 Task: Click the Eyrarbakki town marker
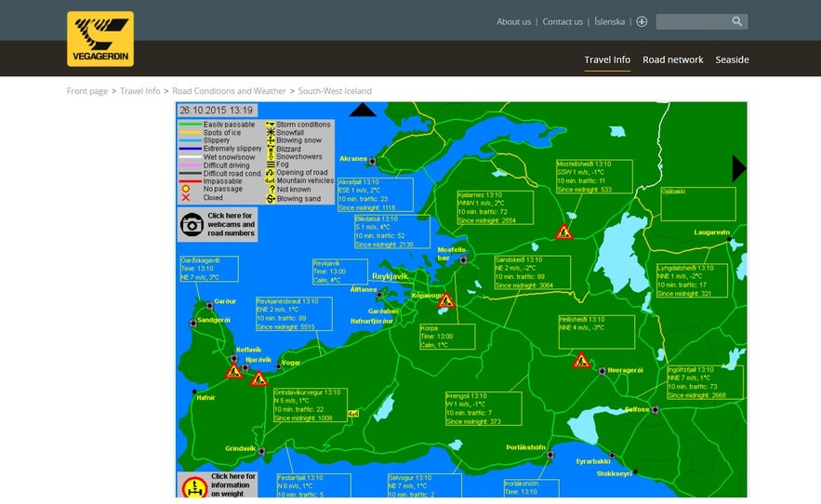[x=612, y=456]
